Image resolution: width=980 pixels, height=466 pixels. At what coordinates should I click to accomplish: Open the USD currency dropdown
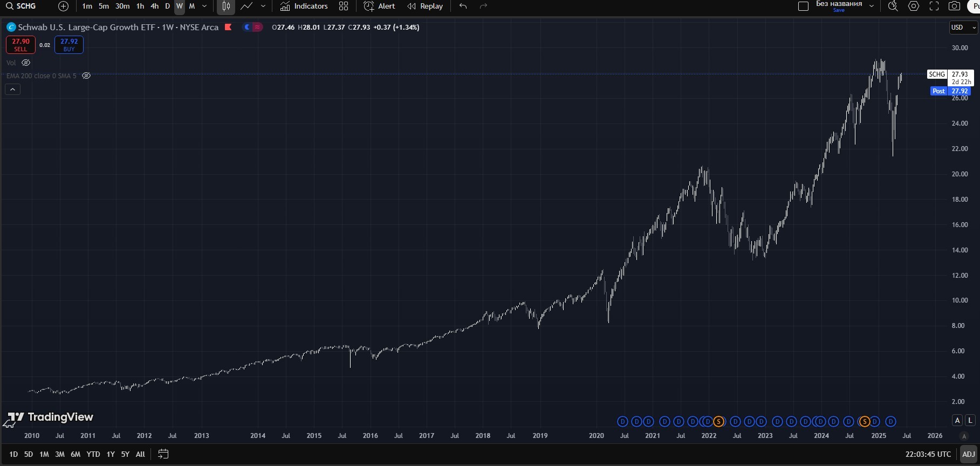963,27
